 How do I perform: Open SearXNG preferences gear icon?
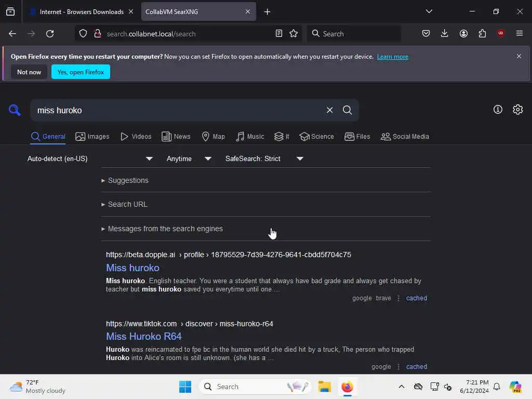point(518,109)
